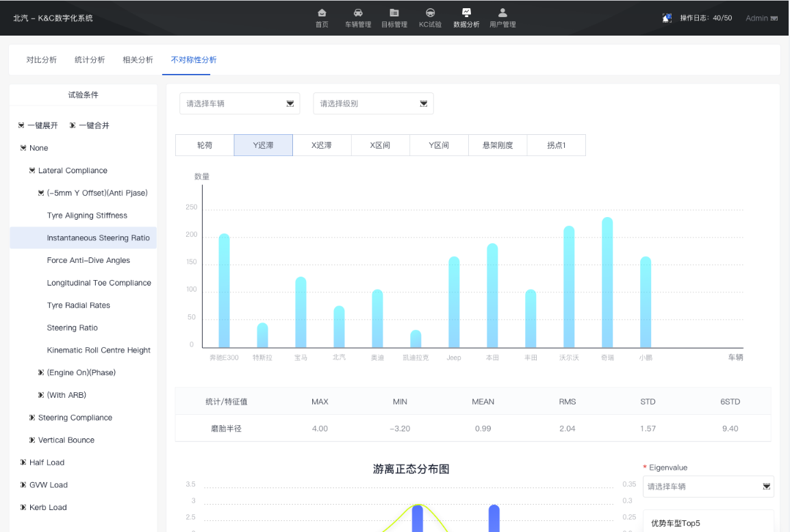Switch to 相关分析 tab
Image resolution: width=790 pixels, height=532 pixels.
point(138,60)
